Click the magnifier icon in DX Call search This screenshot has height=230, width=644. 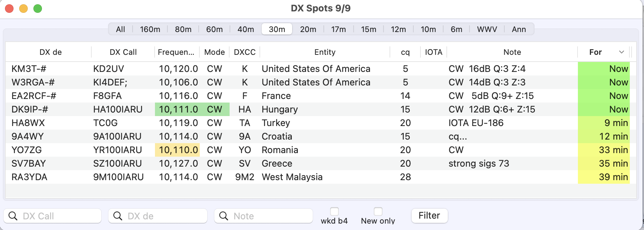(13, 216)
